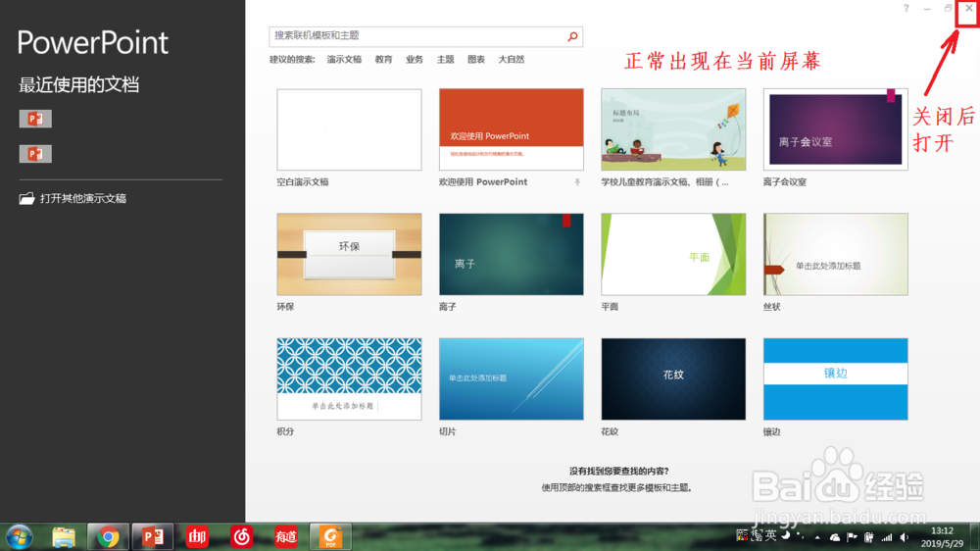Click 打开其他演示文稿 link
Screen dimensions: 980x551
point(83,199)
